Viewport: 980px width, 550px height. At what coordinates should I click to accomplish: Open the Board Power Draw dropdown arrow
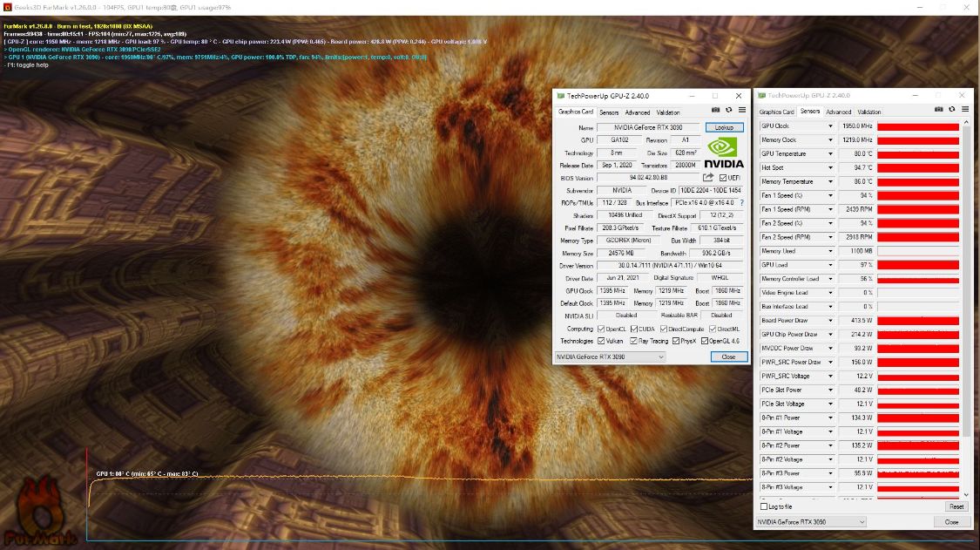click(x=831, y=321)
